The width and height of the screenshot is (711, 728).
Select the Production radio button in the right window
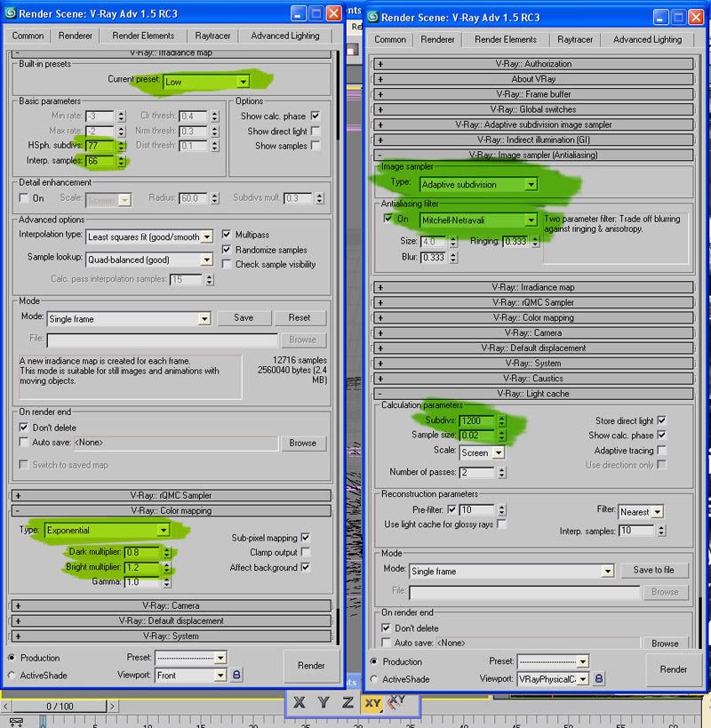point(374,661)
